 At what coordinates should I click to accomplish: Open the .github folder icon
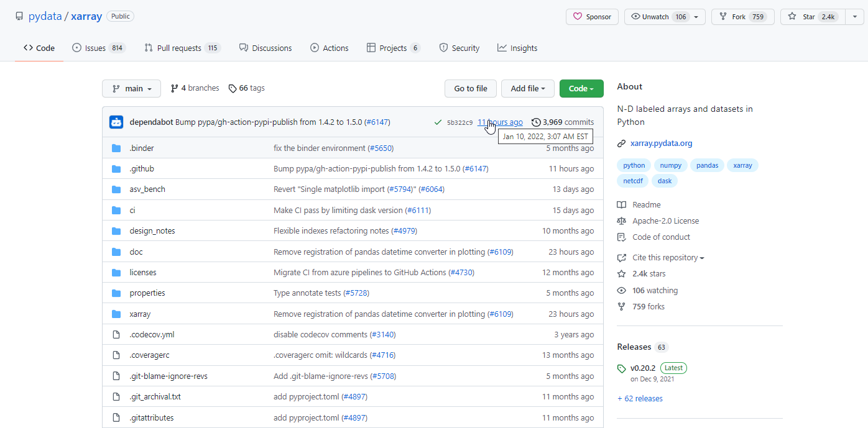116,168
